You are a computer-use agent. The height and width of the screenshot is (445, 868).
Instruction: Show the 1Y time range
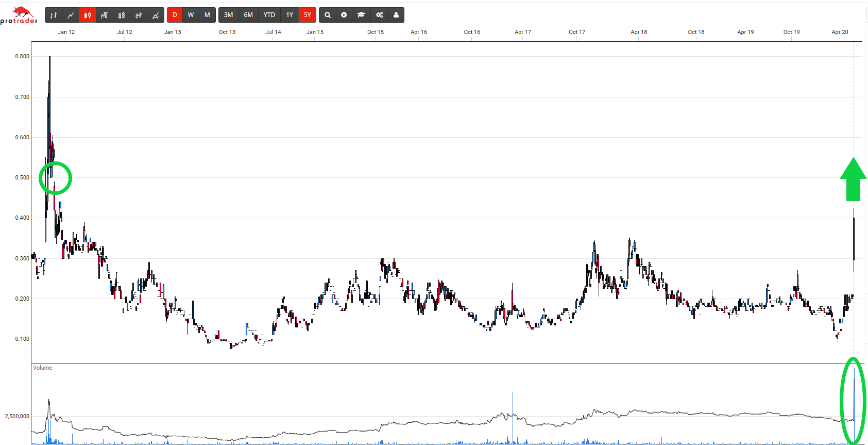click(290, 15)
